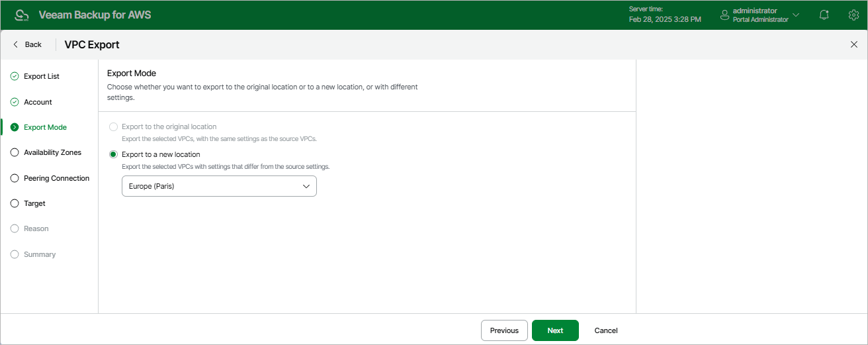
Task: Click the Previous button
Action: pos(504,330)
